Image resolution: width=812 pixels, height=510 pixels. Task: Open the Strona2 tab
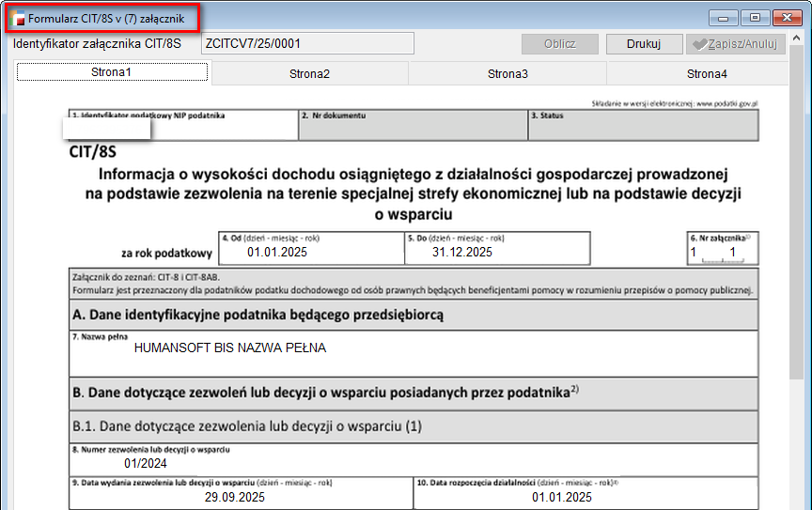pyautogui.click(x=309, y=73)
